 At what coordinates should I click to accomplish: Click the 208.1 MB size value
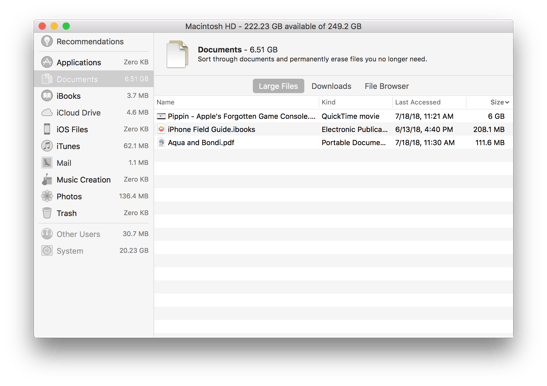click(489, 129)
